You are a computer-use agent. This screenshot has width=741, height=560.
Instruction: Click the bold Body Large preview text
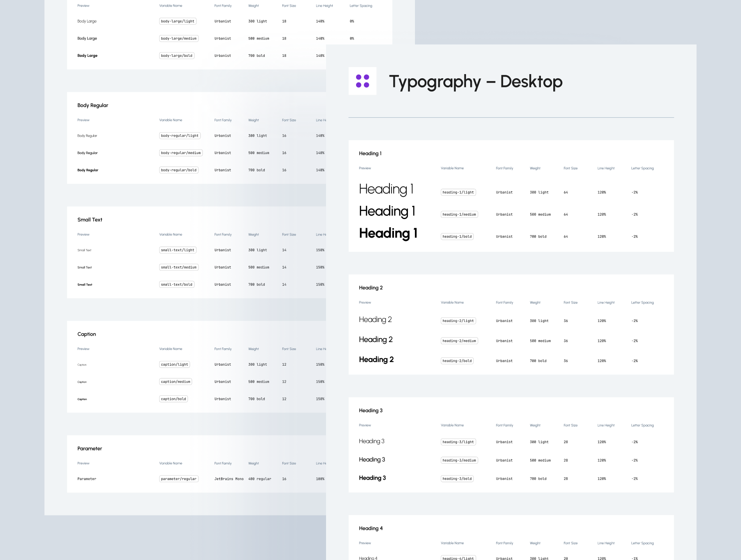point(87,56)
